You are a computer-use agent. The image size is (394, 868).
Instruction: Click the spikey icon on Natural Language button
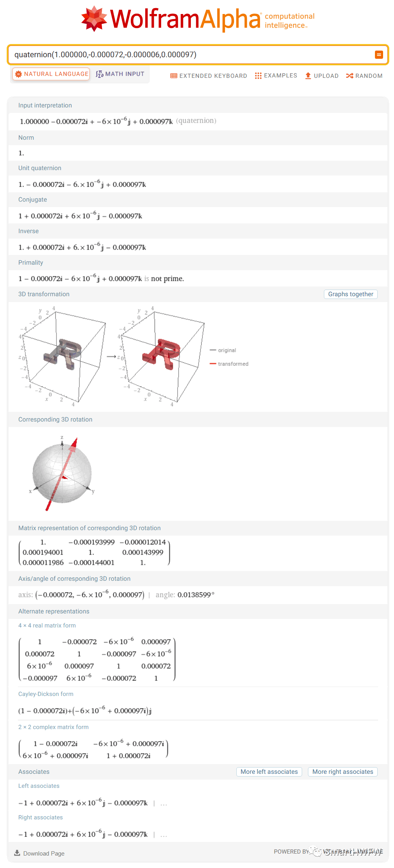point(18,74)
